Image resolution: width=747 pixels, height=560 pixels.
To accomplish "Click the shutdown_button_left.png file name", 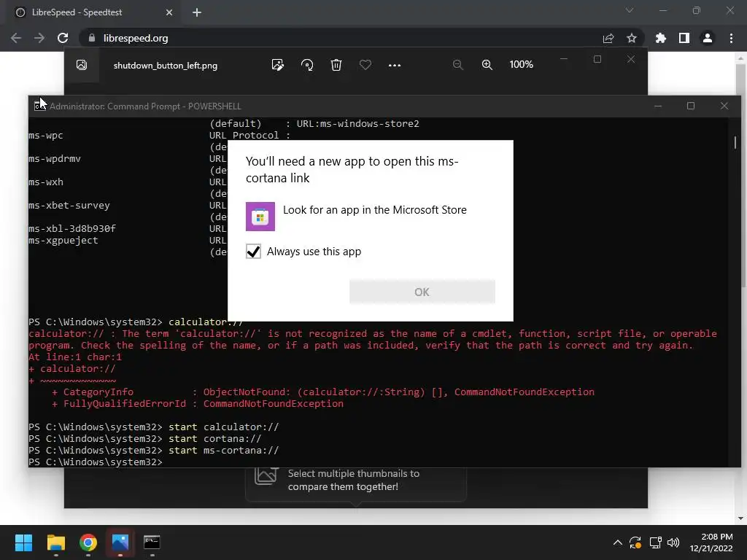I will (166, 66).
